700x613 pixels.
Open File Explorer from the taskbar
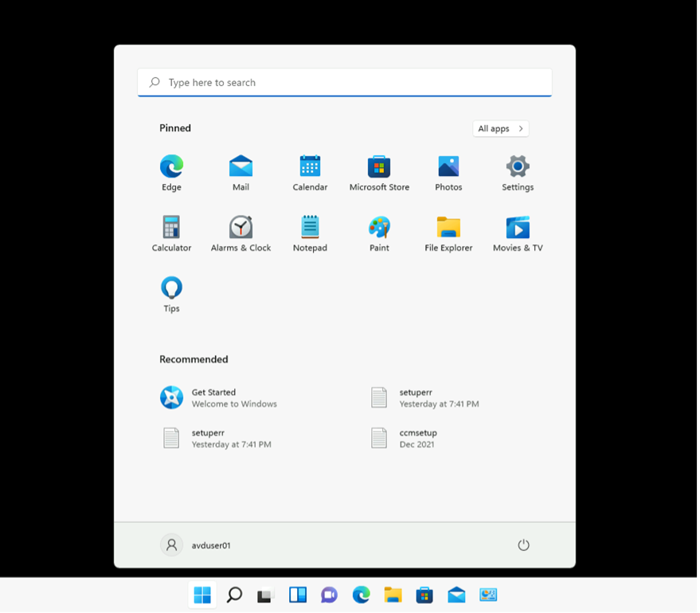tap(393, 595)
